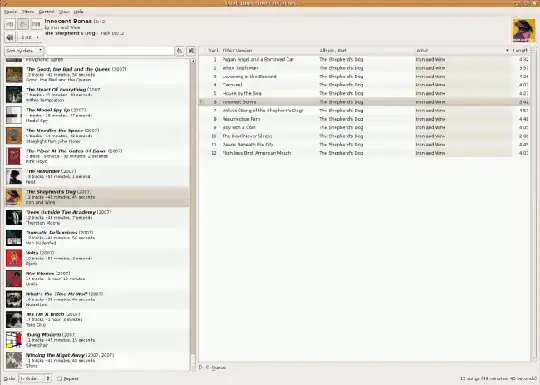The width and height of the screenshot is (540, 385).
Task: Click The Shepherd's Dog album cover in list
Action: (x=14, y=197)
